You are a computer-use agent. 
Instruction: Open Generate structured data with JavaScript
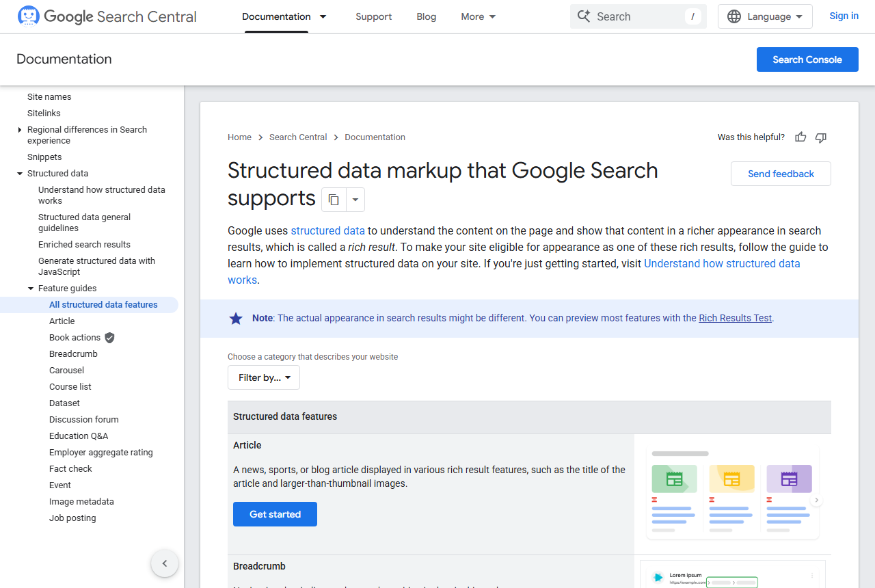click(96, 267)
